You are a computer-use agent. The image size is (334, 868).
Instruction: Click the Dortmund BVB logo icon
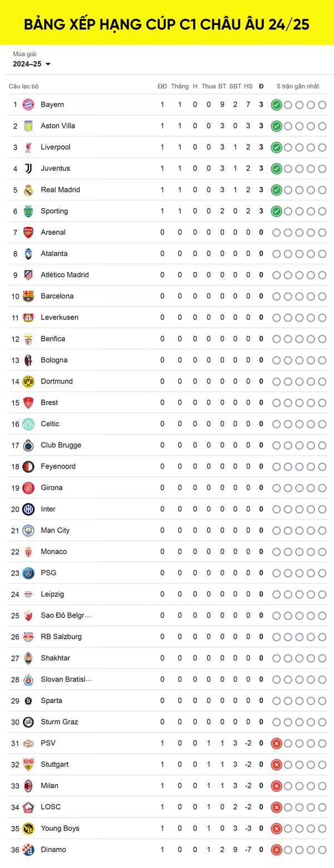click(28, 381)
